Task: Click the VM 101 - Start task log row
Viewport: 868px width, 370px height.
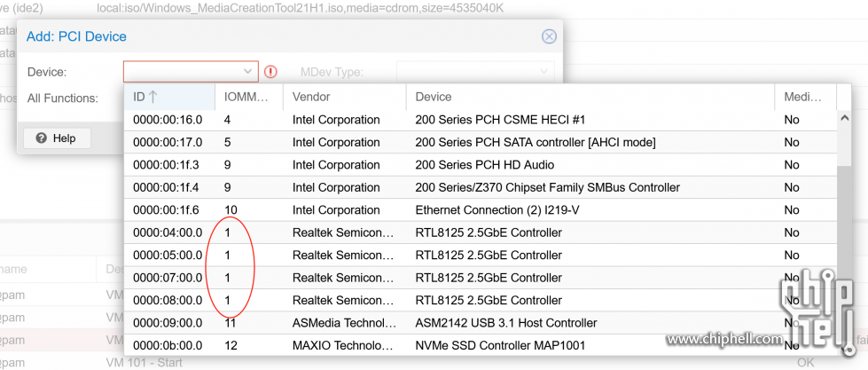Action: pyautogui.click(x=144, y=364)
